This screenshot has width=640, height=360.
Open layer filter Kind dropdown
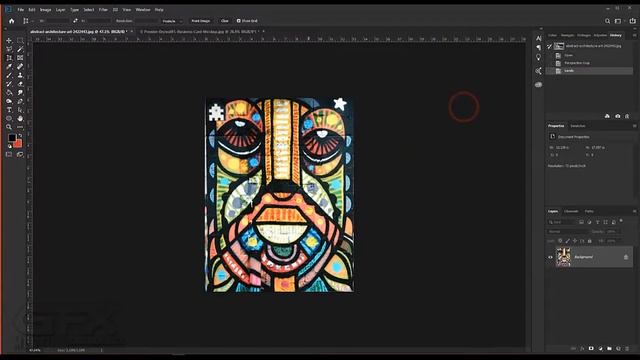click(x=561, y=222)
